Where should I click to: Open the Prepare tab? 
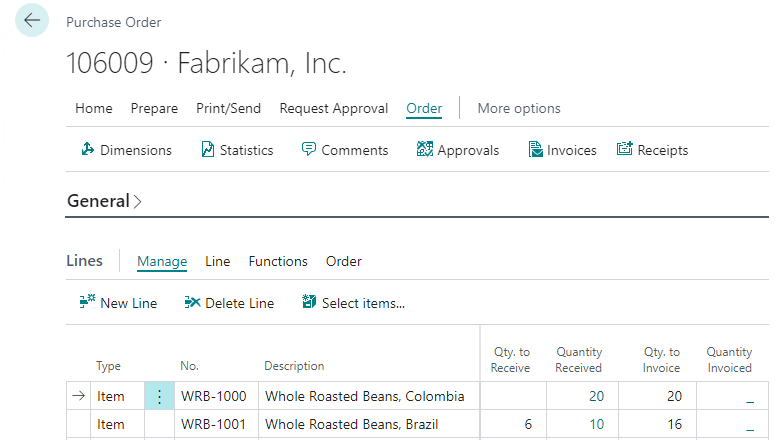(154, 108)
